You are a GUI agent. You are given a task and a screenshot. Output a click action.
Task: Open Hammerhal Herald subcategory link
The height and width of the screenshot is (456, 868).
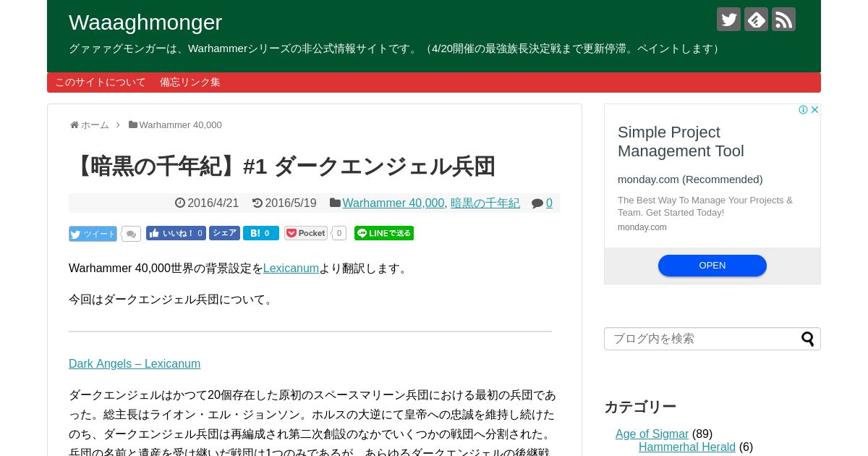click(687, 447)
